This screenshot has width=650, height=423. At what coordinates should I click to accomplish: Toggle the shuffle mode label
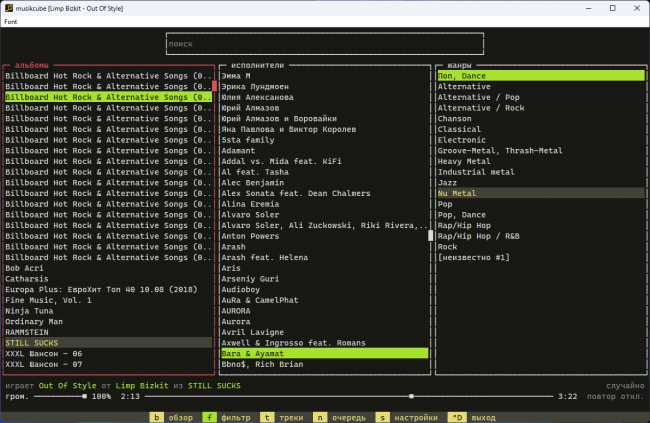(625, 386)
